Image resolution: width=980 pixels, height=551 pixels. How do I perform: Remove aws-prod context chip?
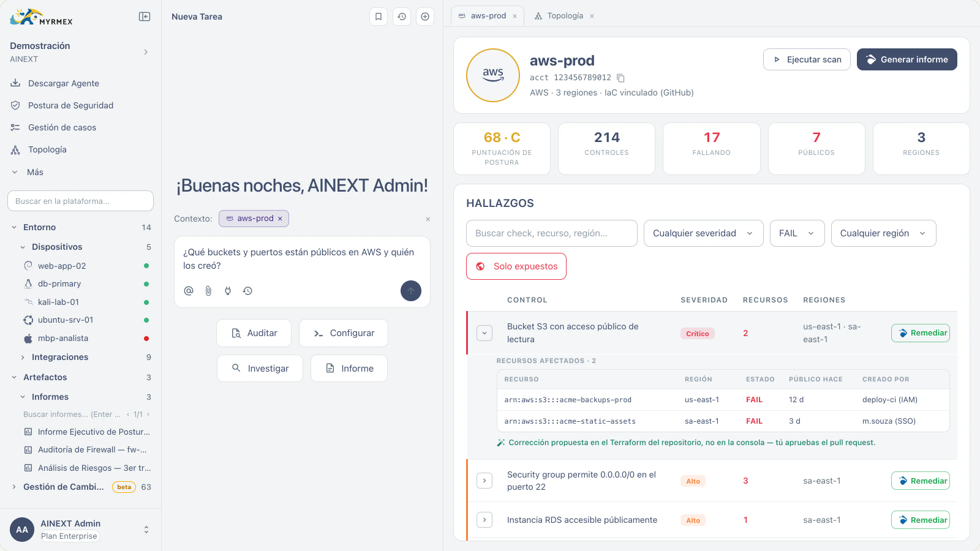pyautogui.click(x=280, y=219)
